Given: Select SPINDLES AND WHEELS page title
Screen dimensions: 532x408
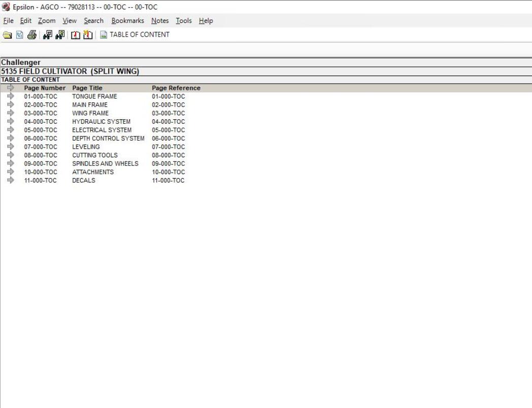Looking at the screenshot, I should coord(105,163).
